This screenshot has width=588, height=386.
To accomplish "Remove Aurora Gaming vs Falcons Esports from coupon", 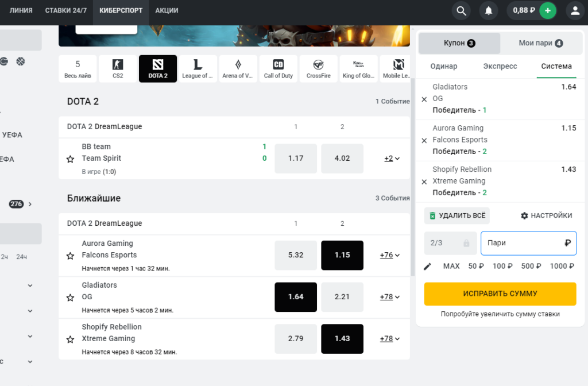I will (x=424, y=141).
